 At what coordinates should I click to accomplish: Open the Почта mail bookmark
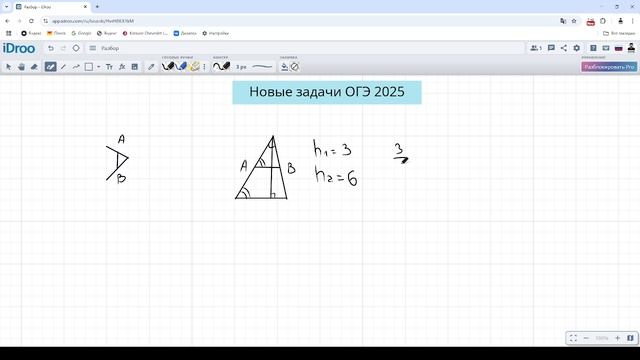click(x=56, y=33)
